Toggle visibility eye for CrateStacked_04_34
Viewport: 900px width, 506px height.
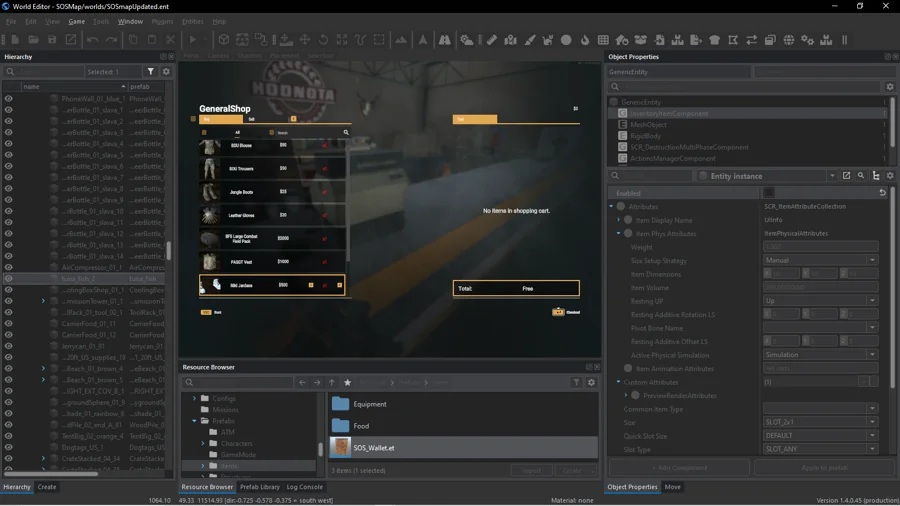9,458
